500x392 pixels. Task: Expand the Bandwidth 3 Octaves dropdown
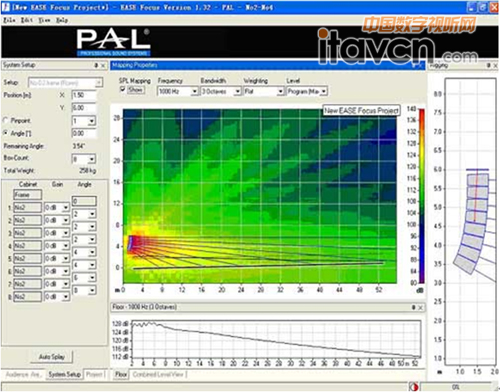[237, 91]
